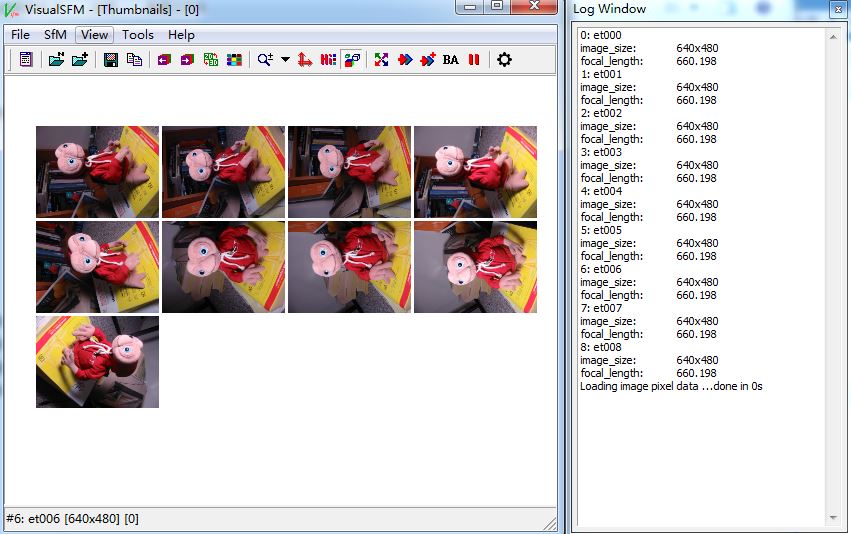851x534 pixels.
Task: Open the SfM menu
Action: click(55, 35)
